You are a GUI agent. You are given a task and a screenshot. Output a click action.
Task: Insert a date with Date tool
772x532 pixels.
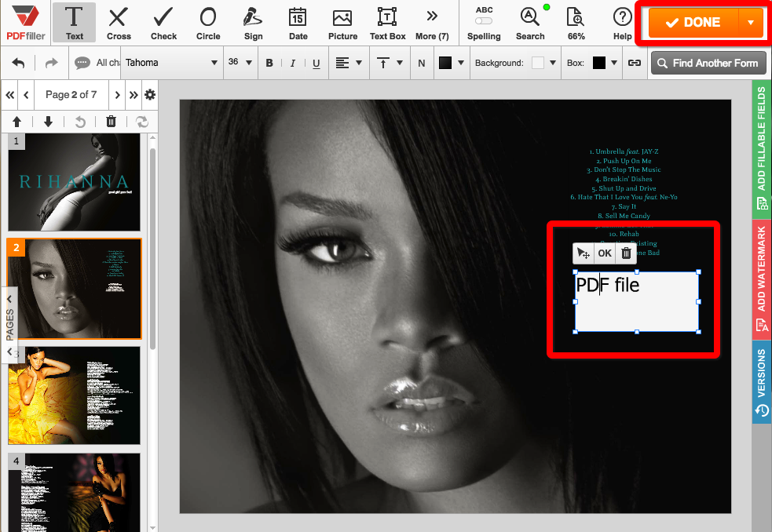point(298,23)
